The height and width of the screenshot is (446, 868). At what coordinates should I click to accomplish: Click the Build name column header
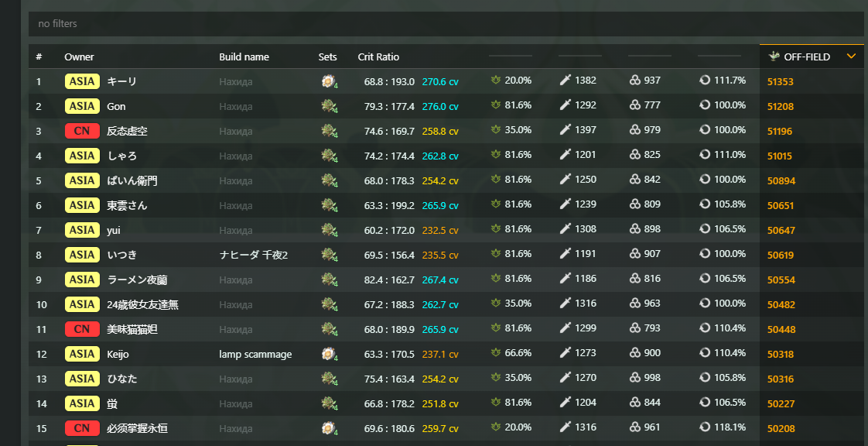click(x=244, y=57)
